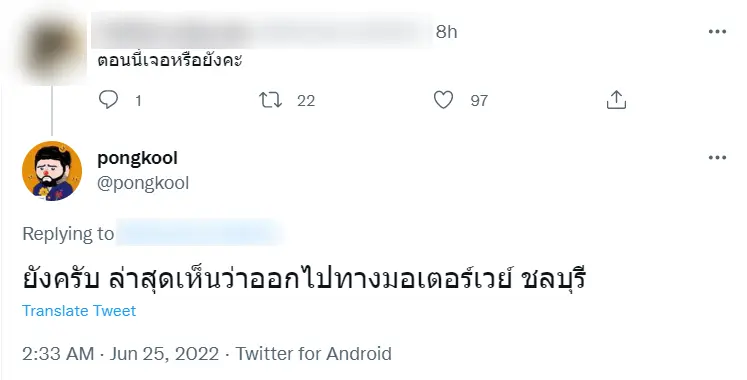747x380 pixels.
Task: Open the 2:33 AM · Jun 25, 2022 timestamp
Action: [121, 354]
